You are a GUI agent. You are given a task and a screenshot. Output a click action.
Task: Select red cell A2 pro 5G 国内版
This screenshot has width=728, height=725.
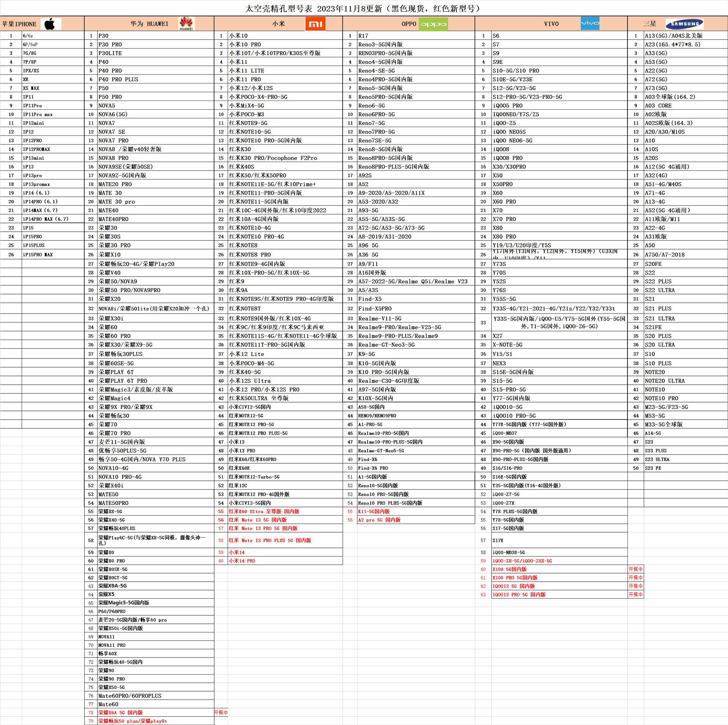click(416, 520)
